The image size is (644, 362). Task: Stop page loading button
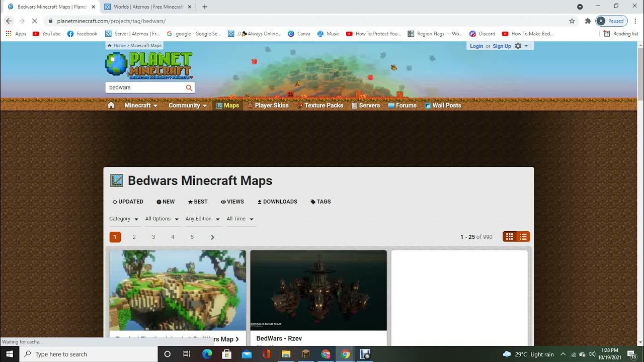(x=35, y=21)
